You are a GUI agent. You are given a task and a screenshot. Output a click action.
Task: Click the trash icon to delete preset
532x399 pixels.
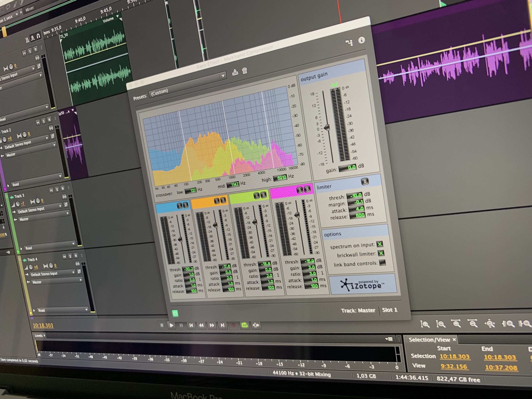(245, 71)
